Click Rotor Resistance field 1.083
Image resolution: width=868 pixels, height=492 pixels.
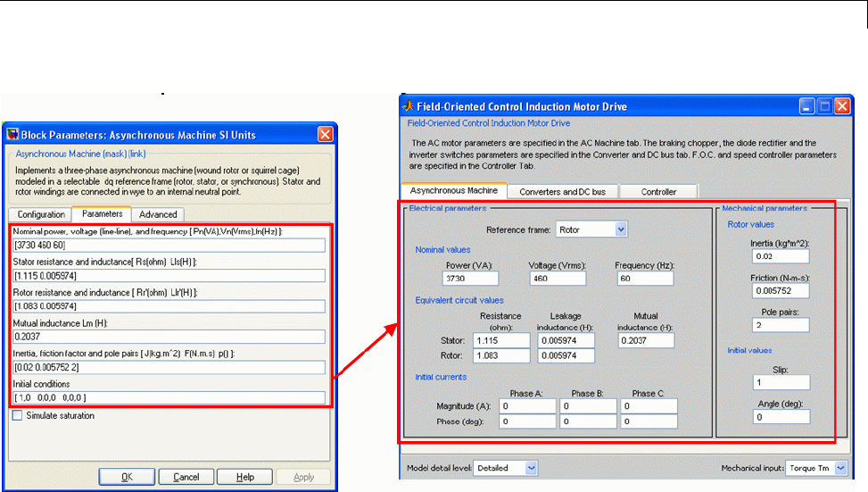[501, 355]
